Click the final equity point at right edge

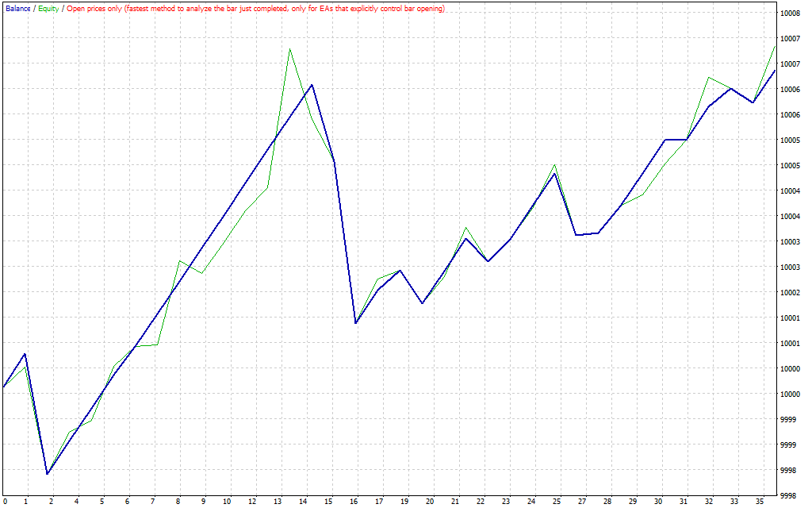click(x=774, y=46)
